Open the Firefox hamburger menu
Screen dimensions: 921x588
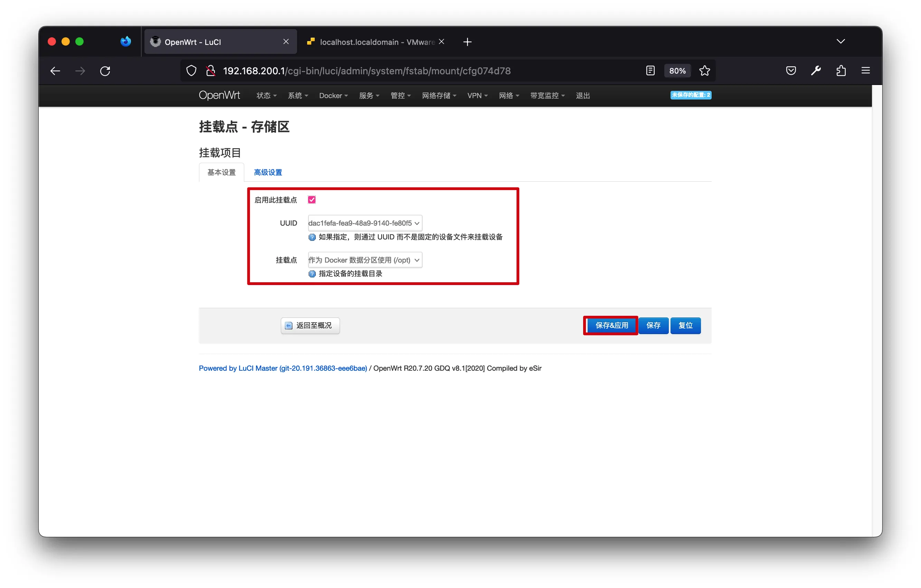click(865, 71)
